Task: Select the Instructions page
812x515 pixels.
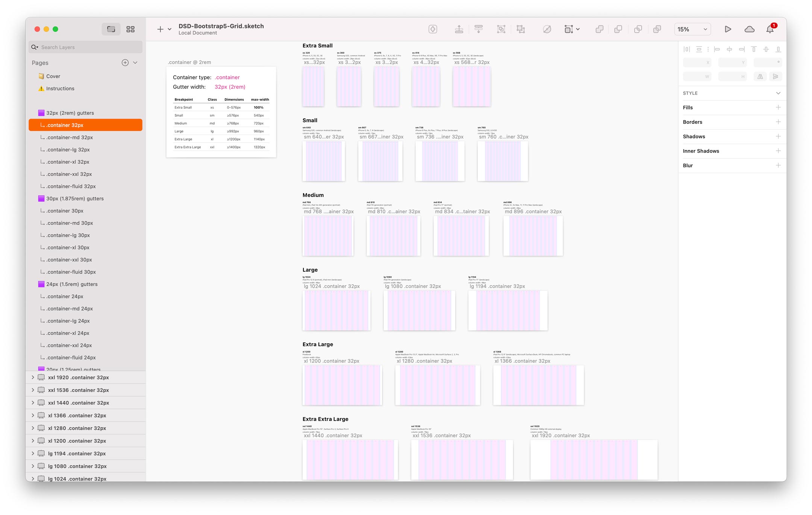Action: click(x=61, y=88)
